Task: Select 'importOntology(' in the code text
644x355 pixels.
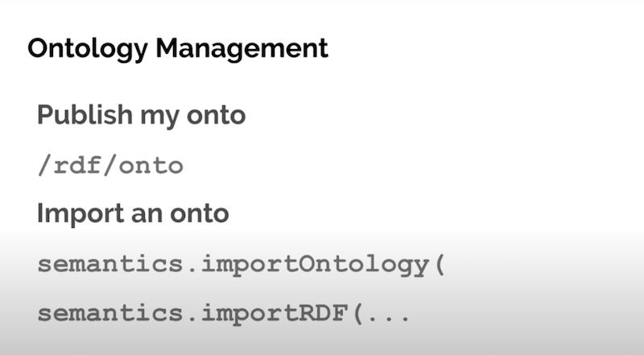Action: [324, 265]
